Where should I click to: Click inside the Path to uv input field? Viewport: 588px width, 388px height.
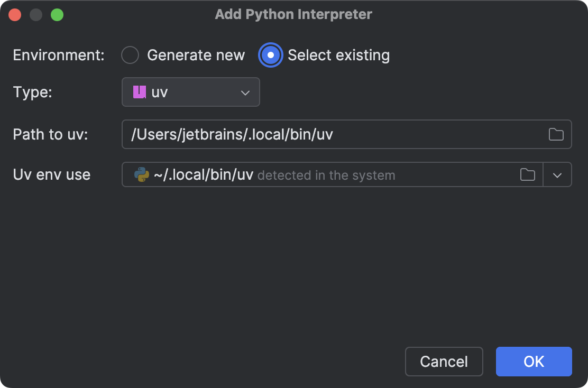[x=317, y=134]
